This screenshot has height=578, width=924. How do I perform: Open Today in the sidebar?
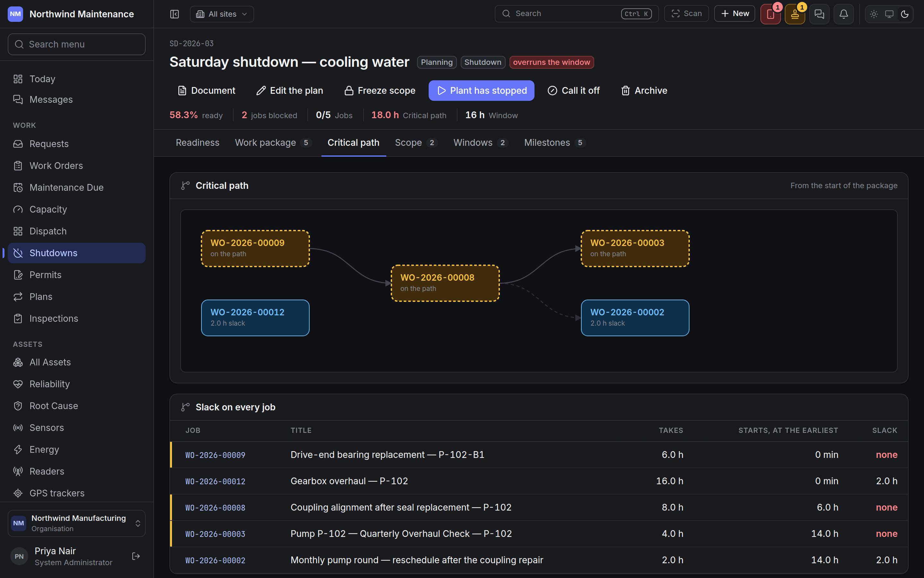[x=76, y=79]
